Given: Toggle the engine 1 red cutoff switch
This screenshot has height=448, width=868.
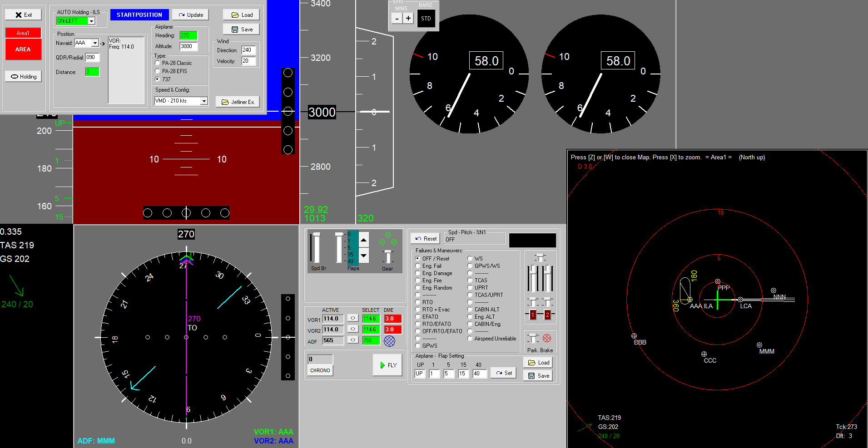Looking at the screenshot, I should 533,315.
